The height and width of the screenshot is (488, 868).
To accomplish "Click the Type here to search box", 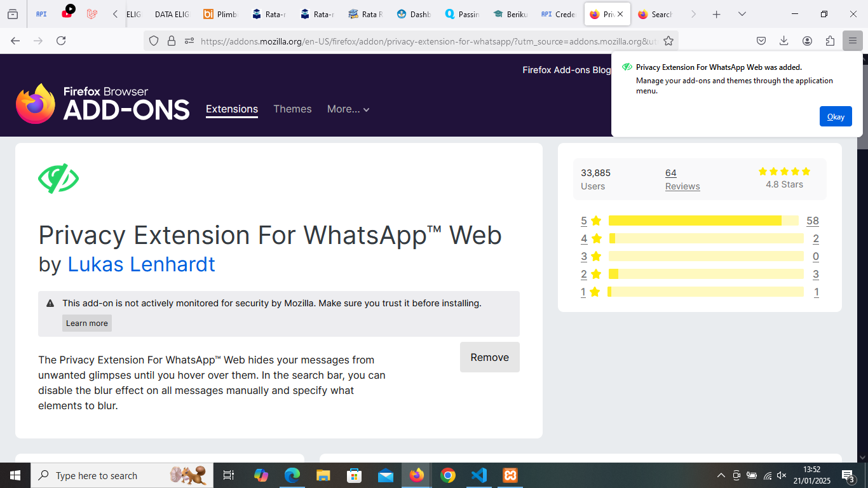I will (123, 475).
